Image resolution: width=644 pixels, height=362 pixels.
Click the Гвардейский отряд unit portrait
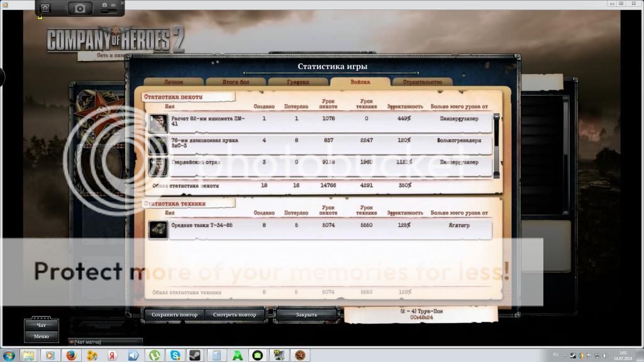coord(158,167)
